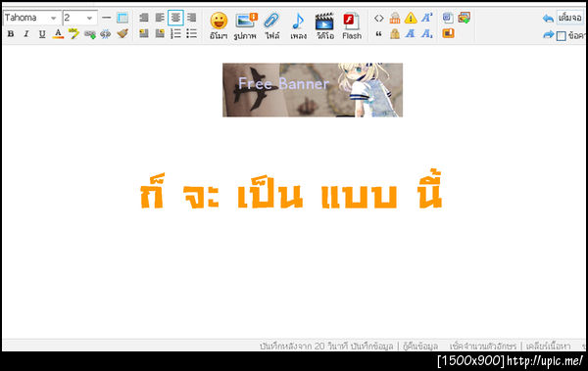Insert a numbered list
Viewport: 588px width, 371px height.
point(175,33)
